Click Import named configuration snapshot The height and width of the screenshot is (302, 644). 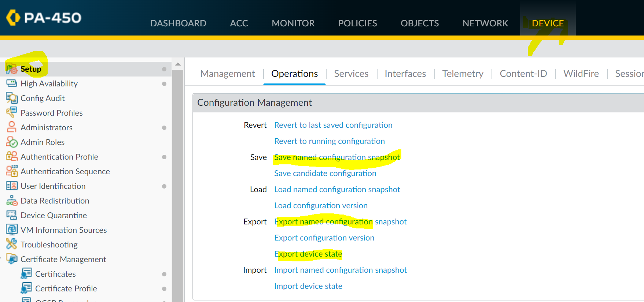341,270
